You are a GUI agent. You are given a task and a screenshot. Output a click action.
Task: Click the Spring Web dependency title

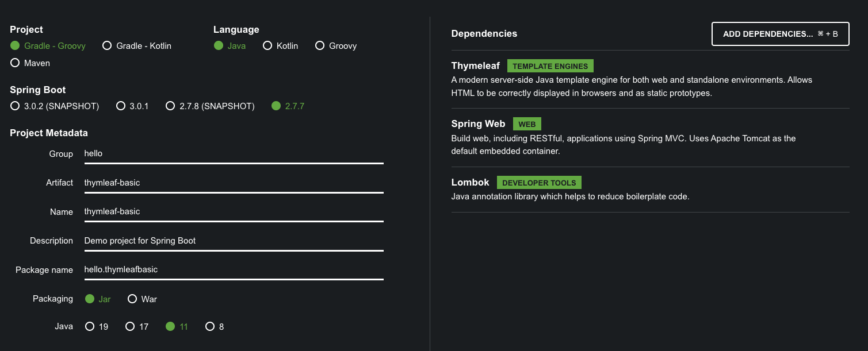point(479,124)
